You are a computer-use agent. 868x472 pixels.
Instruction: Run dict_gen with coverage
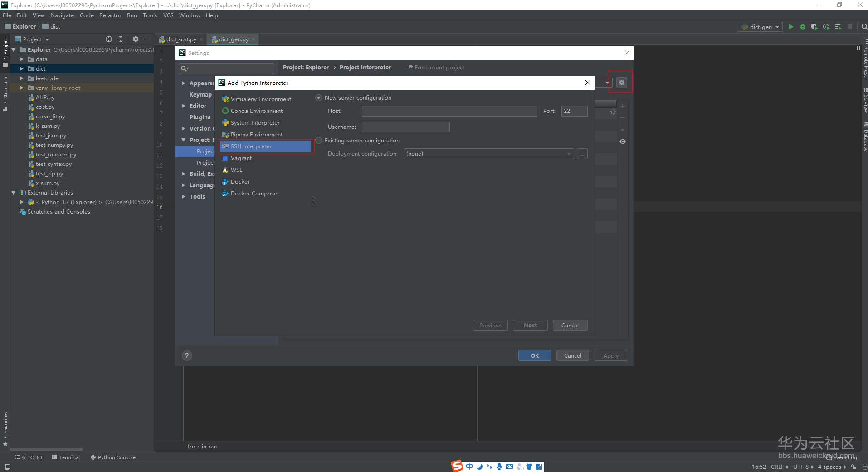(814, 27)
